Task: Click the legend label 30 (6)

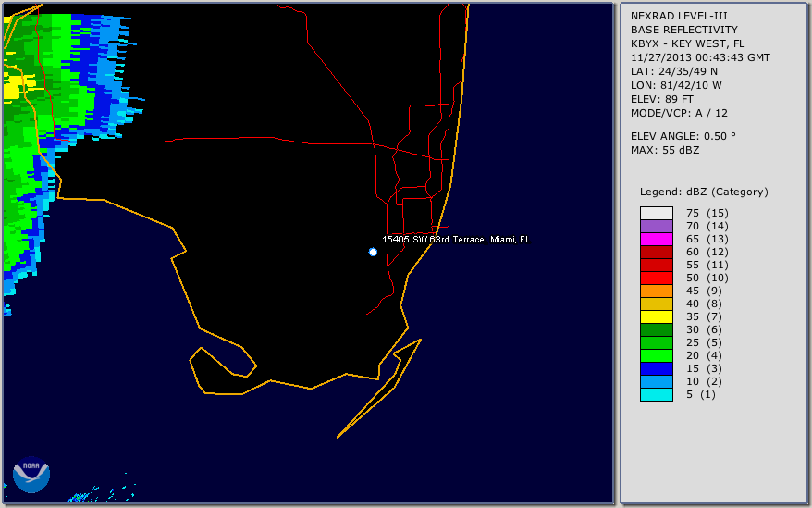Action: 704,329
